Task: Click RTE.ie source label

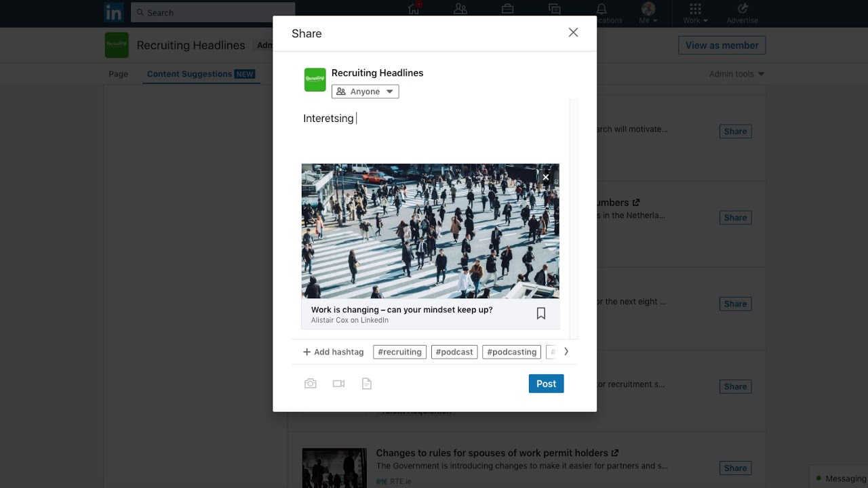Action: coord(400,481)
